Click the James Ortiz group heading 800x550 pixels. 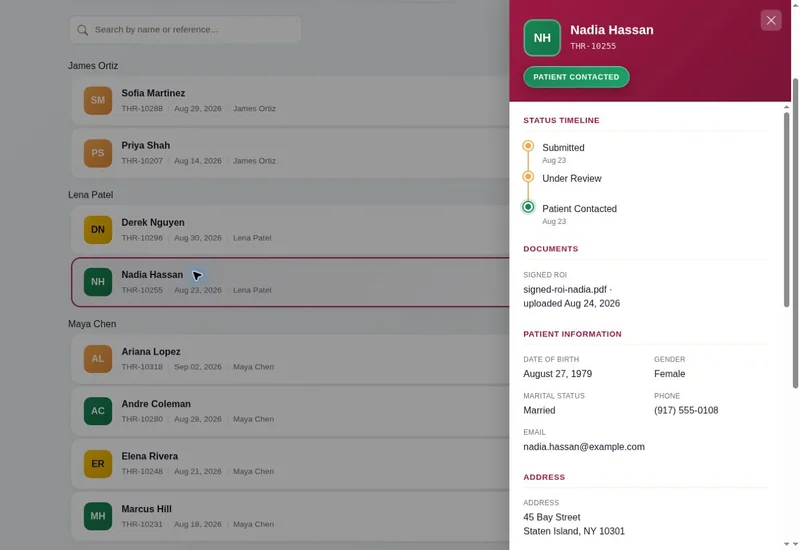93,66
